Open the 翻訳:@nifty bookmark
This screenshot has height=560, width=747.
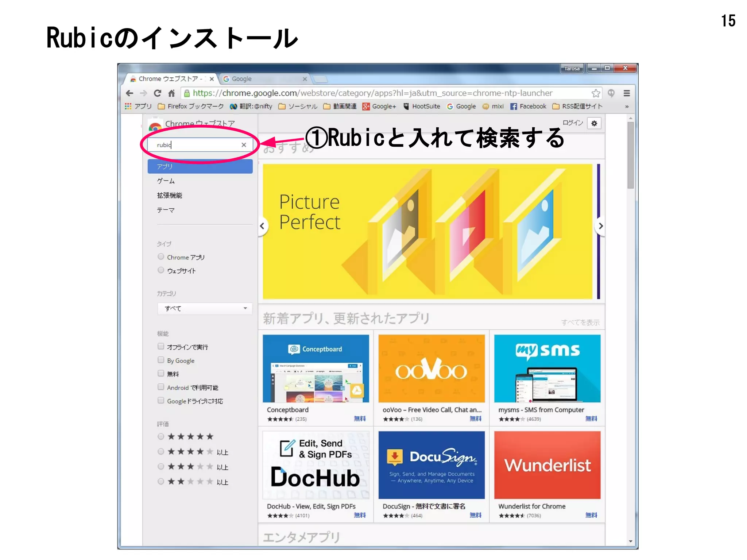(251, 106)
